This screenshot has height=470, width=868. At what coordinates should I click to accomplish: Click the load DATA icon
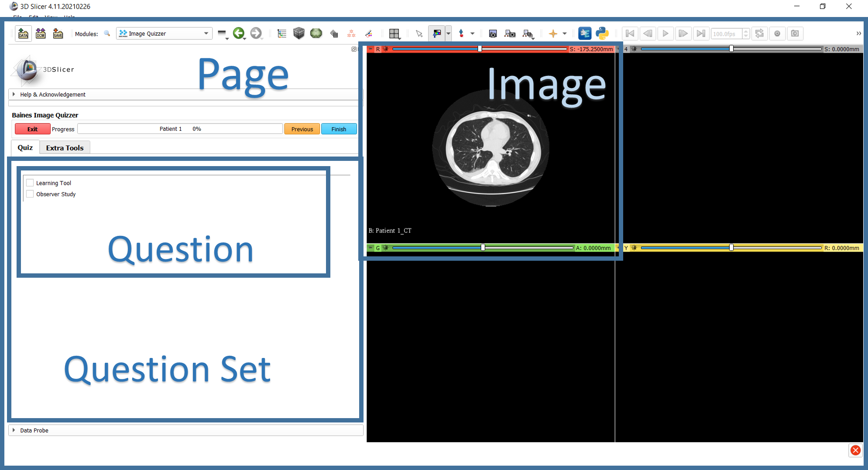pyautogui.click(x=23, y=34)
